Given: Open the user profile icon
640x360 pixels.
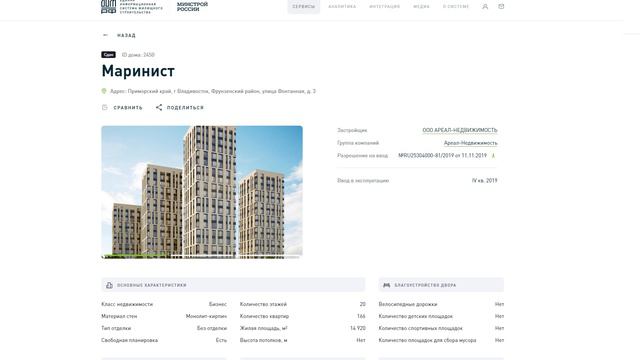Looking at the screenshot, I should [485, 7].
